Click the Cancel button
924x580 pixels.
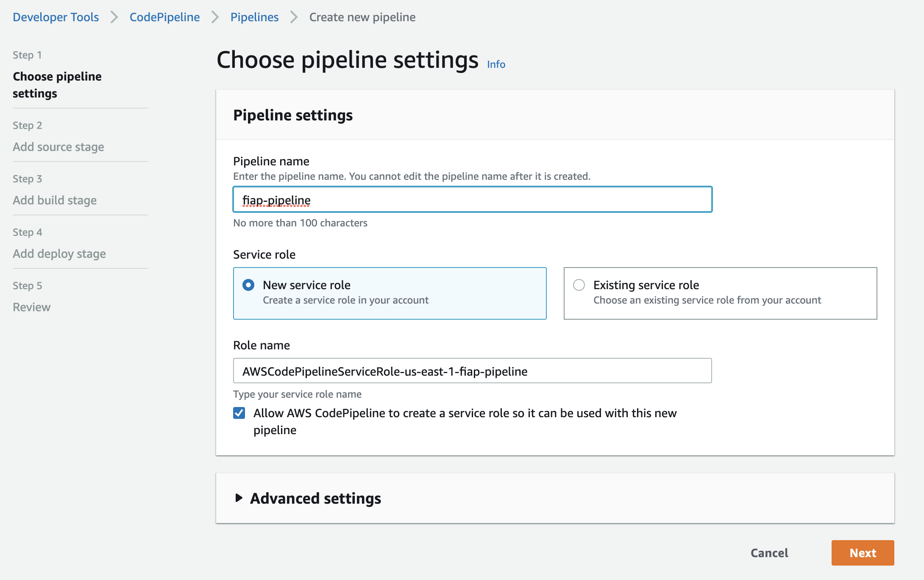pos(769,553)
